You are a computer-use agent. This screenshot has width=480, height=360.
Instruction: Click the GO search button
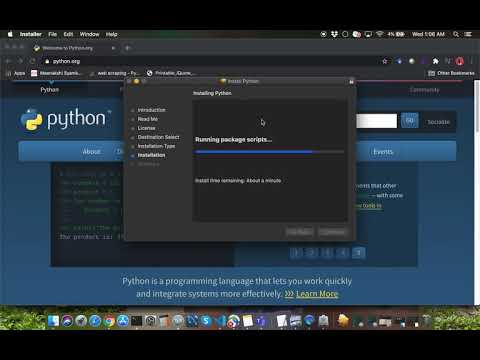tap(410, 121)
